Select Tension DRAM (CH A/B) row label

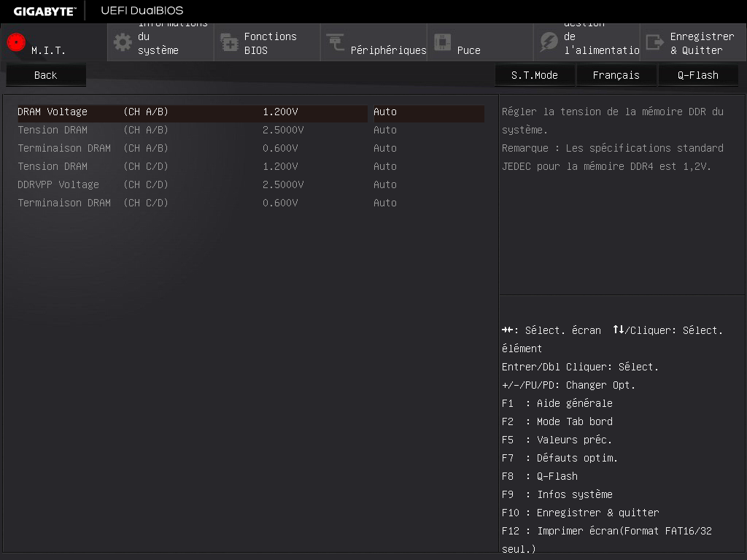coord(53,130)
